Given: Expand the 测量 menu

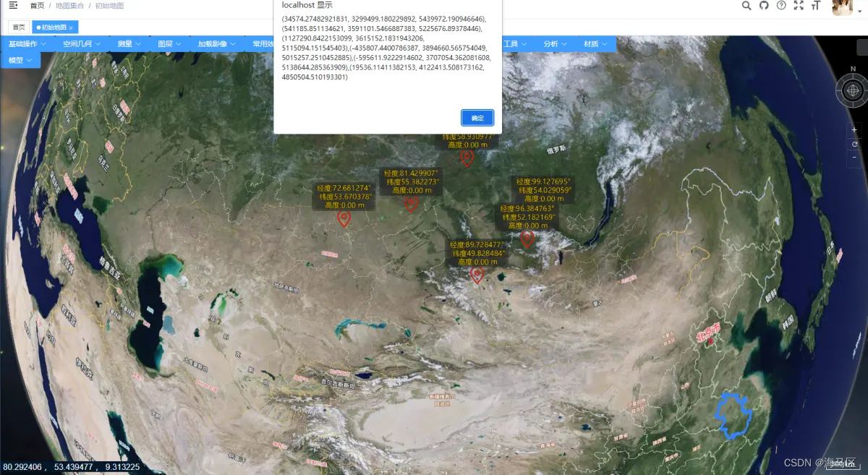Looking at the screenshot, I should (129, 44).
